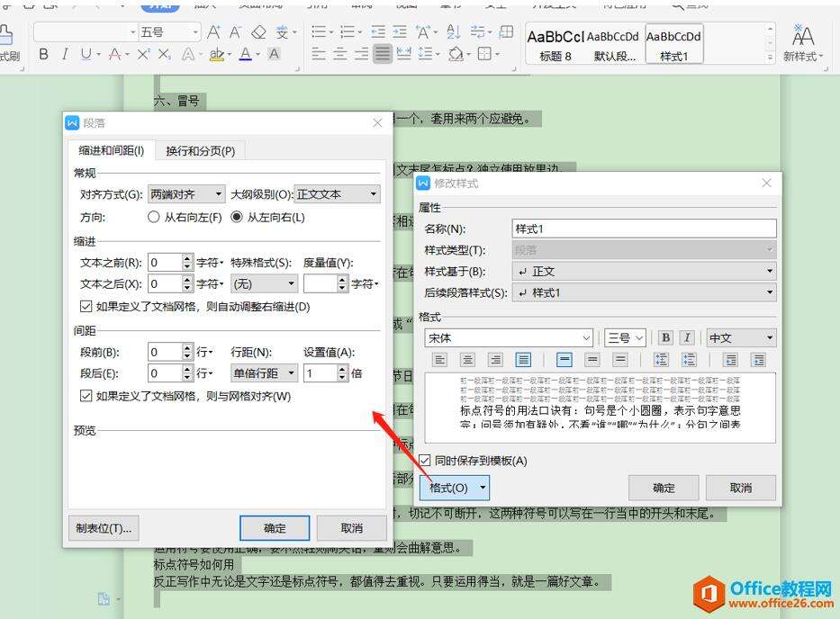The width and height of the screenshot is (840, 619).
Task: Click the ribbon justify alignment icon
Action: tap(383, 55)
